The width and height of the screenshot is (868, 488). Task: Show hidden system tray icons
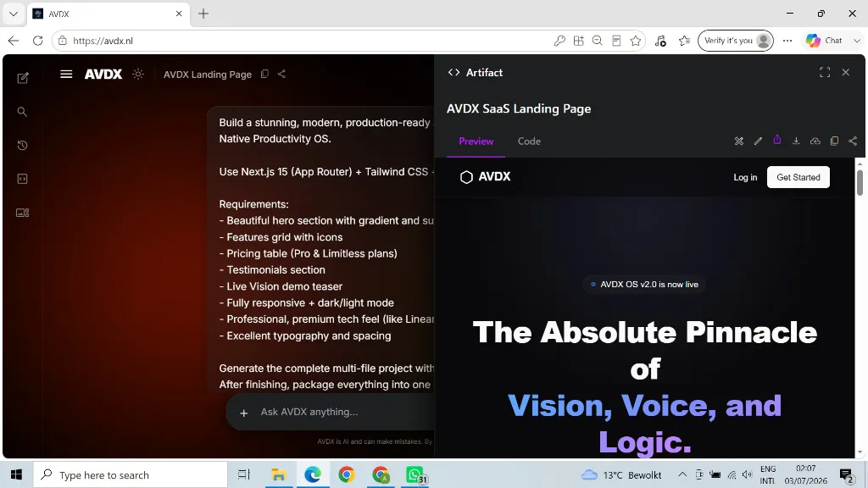[x=682, y=474]
